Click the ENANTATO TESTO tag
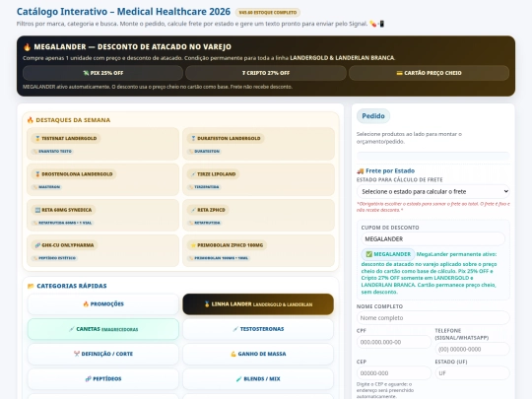This screenshot has height=399, width=532. coord(52,152)
